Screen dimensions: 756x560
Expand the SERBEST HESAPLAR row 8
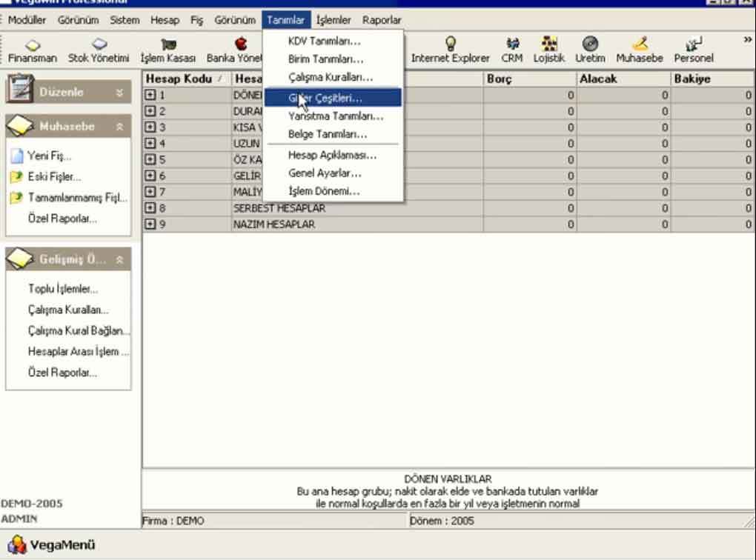(x=150, y=207)
